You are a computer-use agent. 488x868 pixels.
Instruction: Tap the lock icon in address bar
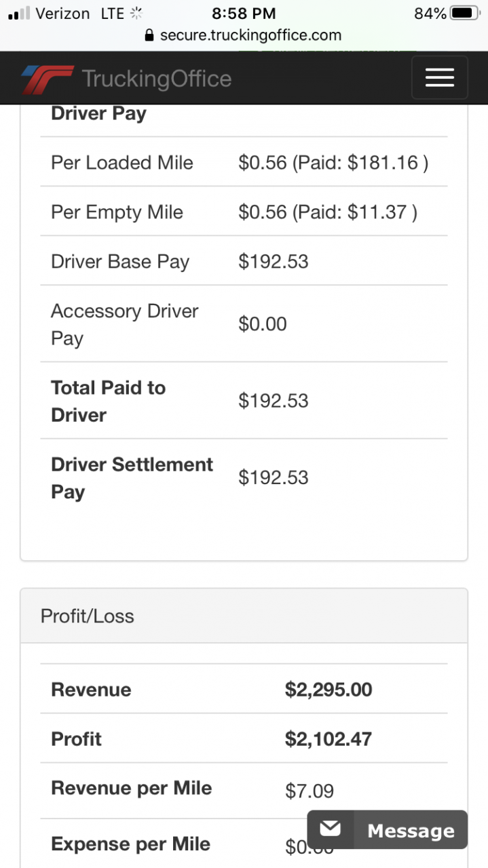[150, 35]
